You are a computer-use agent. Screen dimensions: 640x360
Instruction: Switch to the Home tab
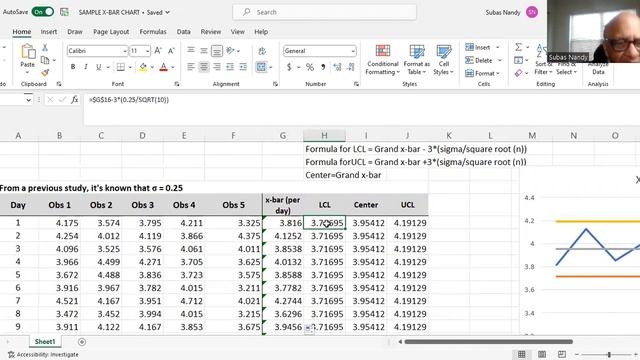click(x=22, y=31)
